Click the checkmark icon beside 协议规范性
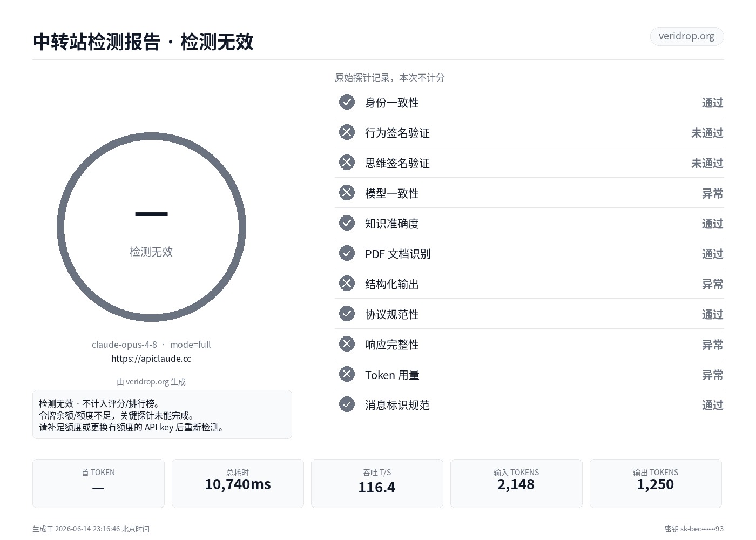The height and width of the screenshot is (540, 756). point(347,314)
